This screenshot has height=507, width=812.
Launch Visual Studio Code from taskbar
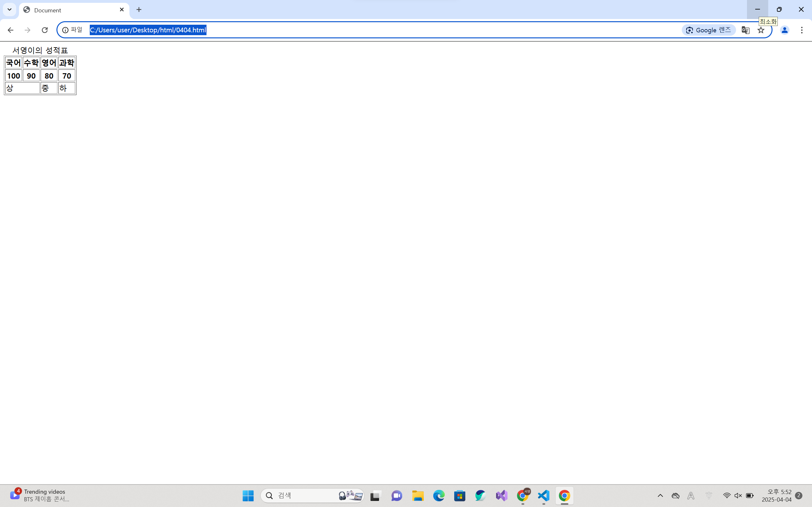pyautogui.click(x=544, y=496)
